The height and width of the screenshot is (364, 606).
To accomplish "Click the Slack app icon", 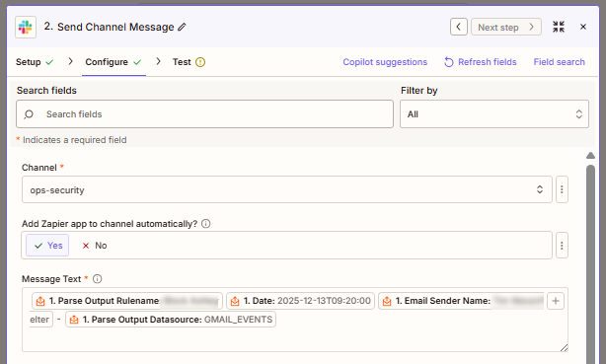I will coord(26,27).
